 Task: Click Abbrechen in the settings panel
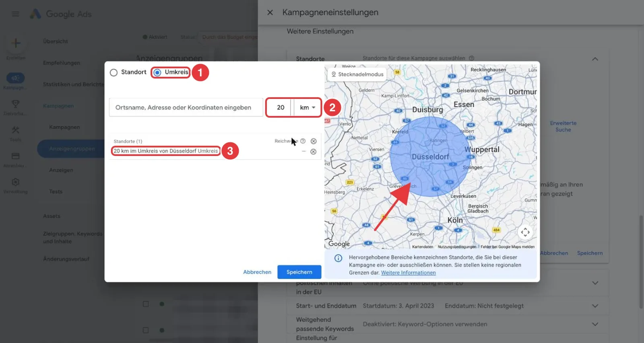point(554,253)
